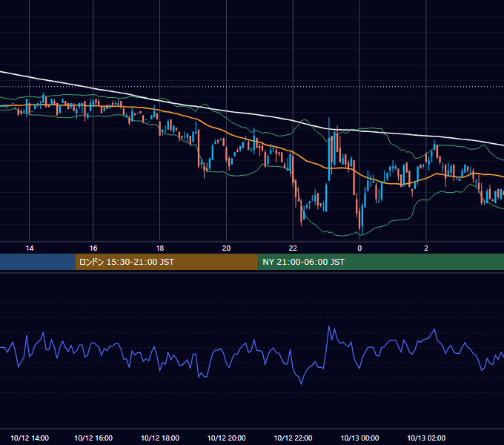Click the 10/12 16:00 date label

93,438
